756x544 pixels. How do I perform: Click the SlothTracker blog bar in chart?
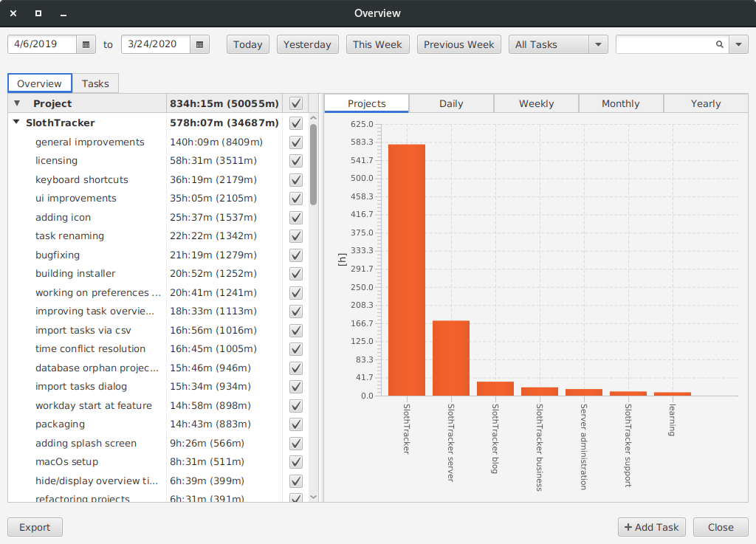[x=495, y=389]
